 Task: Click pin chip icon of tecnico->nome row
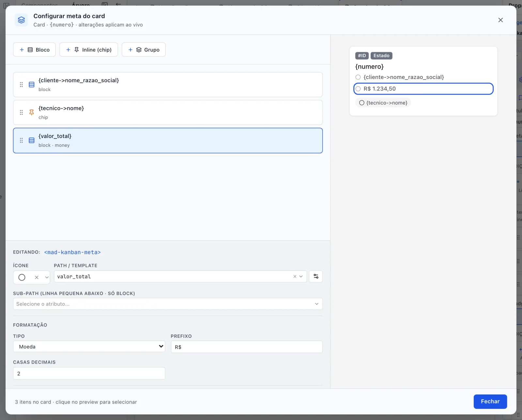(32, 112)
